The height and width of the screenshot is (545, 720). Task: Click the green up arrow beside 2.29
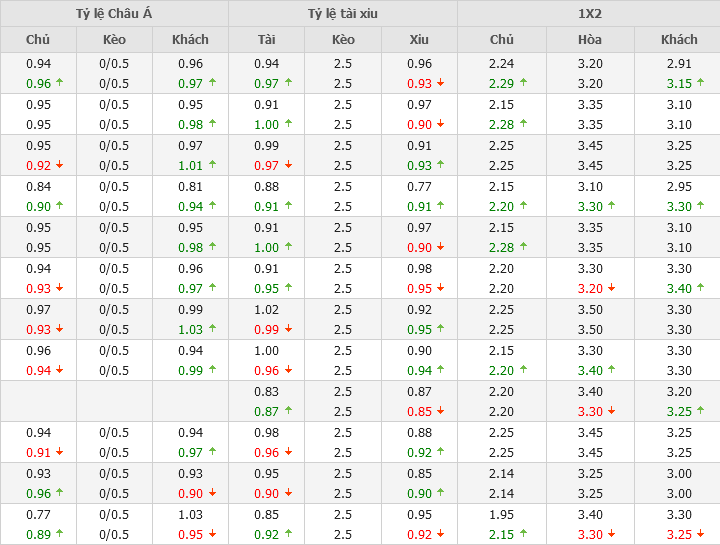(523, 83)
